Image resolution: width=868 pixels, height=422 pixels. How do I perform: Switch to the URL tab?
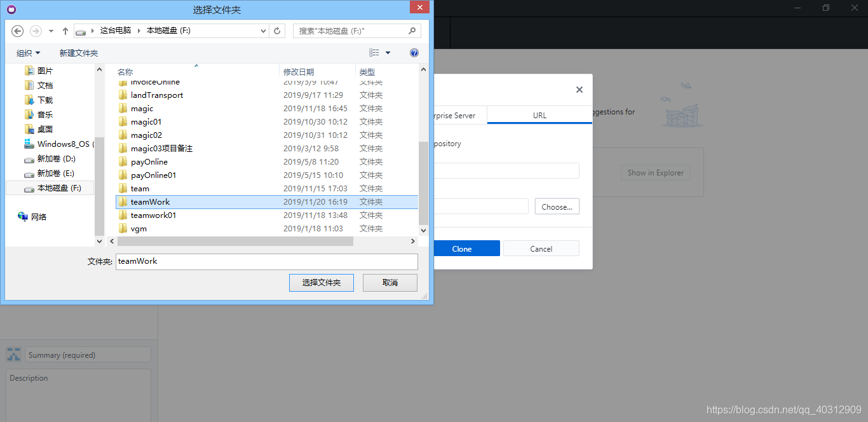[539, 115]
